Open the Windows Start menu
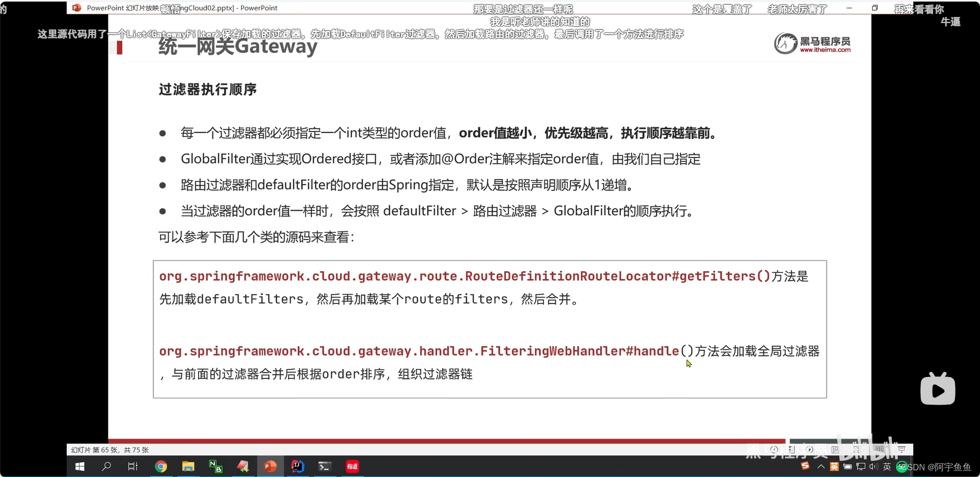The width and height of the screenshot is (980, 477). tap(80, 466)
